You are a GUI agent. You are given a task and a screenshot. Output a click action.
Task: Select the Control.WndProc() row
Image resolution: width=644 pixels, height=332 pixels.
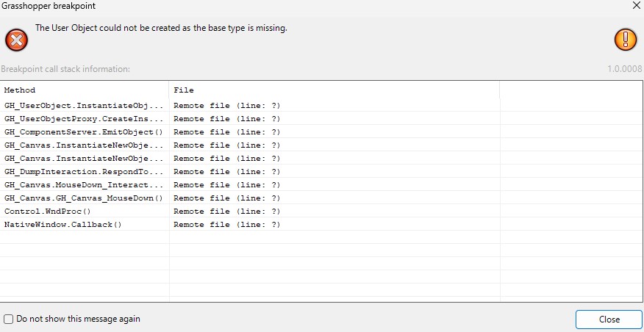click(48, 212)
